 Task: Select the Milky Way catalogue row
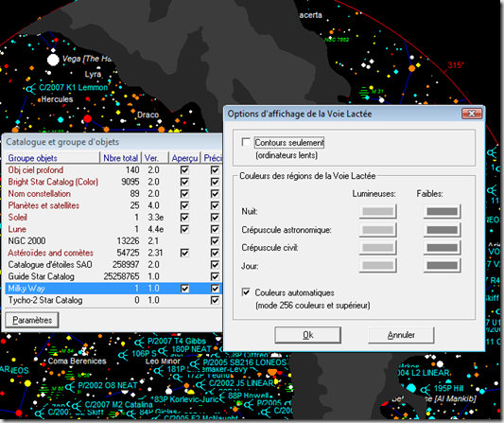pyautogui.click(x=113, y=289)
